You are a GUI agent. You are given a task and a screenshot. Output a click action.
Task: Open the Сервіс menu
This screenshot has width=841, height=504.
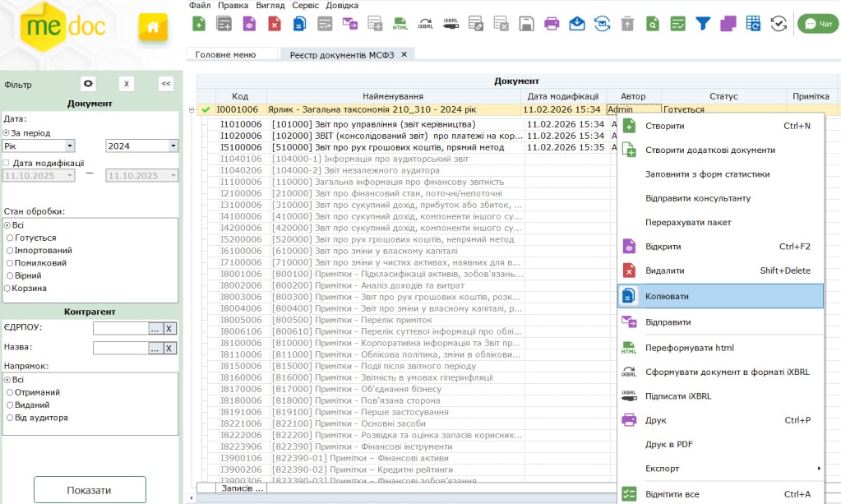coord(305,5)
